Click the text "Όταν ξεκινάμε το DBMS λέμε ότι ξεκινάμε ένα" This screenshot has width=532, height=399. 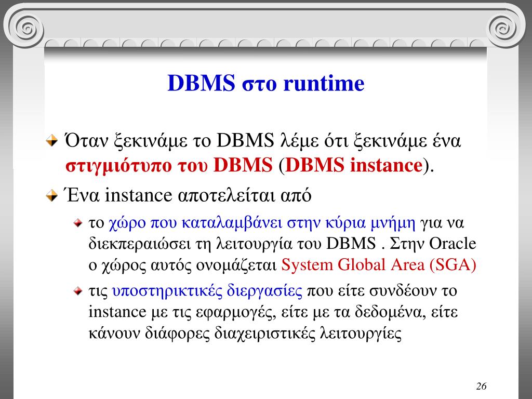(262, 140)
